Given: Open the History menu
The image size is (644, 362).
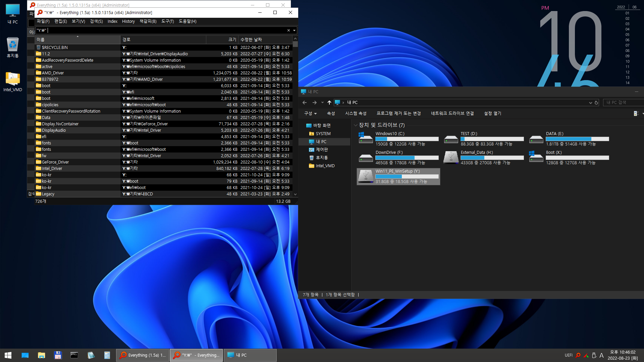Looking at the screenshot, I should pos(128,21).
